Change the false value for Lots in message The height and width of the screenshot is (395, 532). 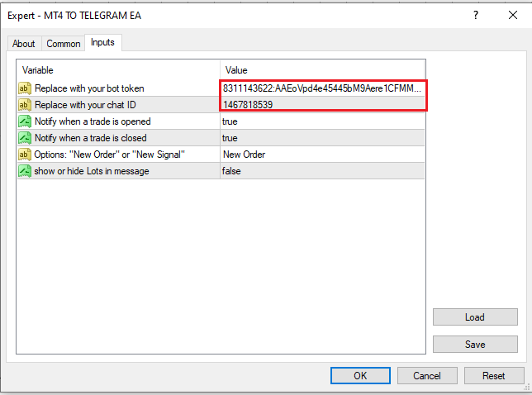323,171
